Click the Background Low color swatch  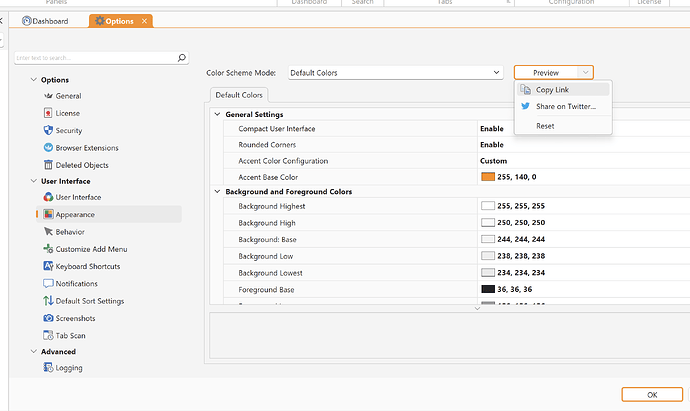coord(488,256)
